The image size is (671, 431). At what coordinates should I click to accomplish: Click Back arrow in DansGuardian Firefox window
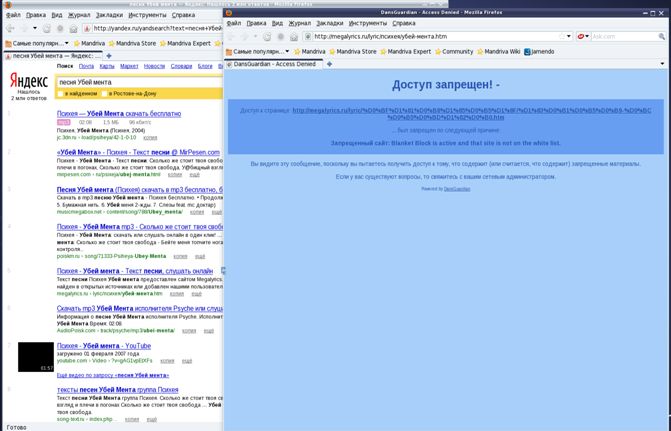coord(232,37)
